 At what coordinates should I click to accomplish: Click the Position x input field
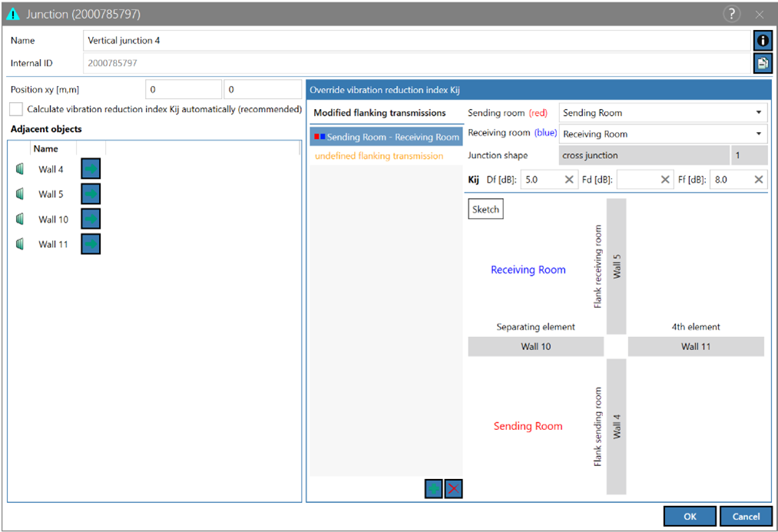pyautogui.click(x=184, y=90)
